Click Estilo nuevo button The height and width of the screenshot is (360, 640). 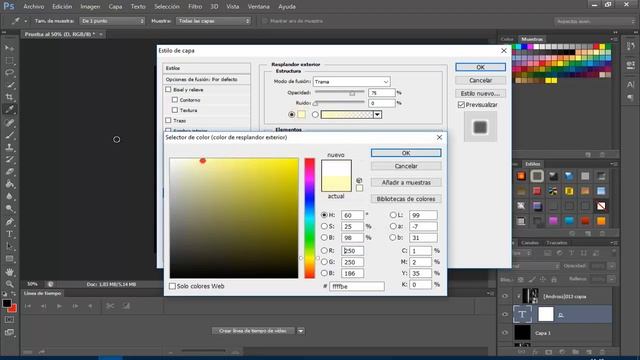click(480, 93)
